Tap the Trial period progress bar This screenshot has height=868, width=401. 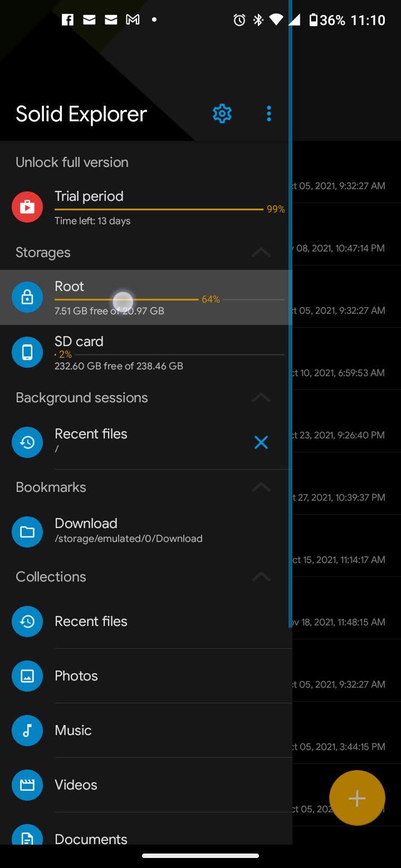pos(159,209)
